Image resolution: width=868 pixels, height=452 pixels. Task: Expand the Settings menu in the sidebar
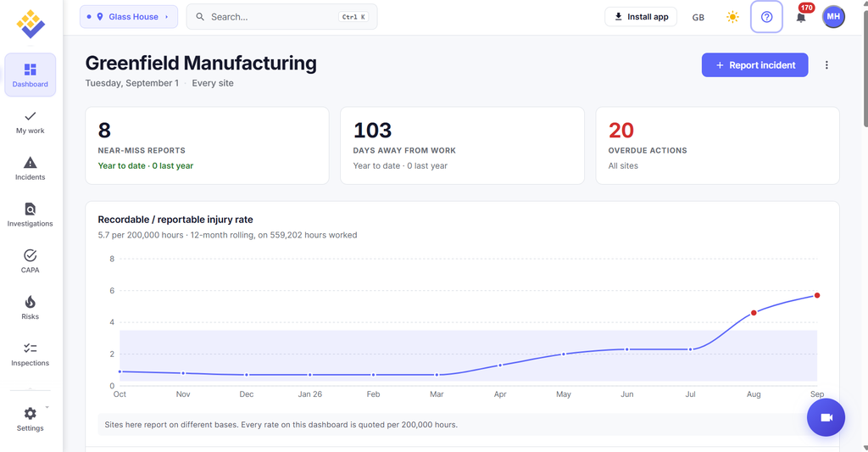pyautogui.click(x=31, y=419)
